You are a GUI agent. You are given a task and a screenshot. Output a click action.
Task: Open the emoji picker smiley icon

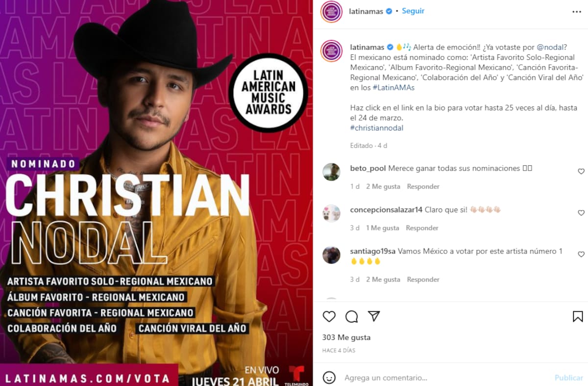329,378
